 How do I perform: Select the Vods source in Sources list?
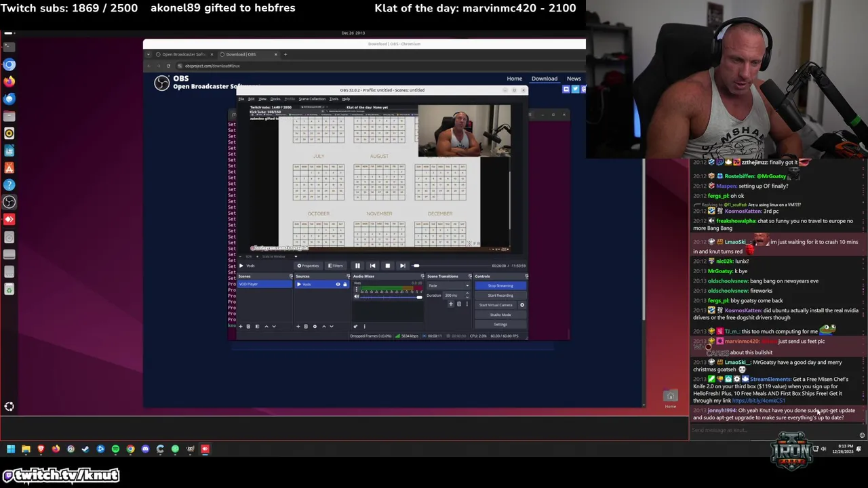[322, 284]
